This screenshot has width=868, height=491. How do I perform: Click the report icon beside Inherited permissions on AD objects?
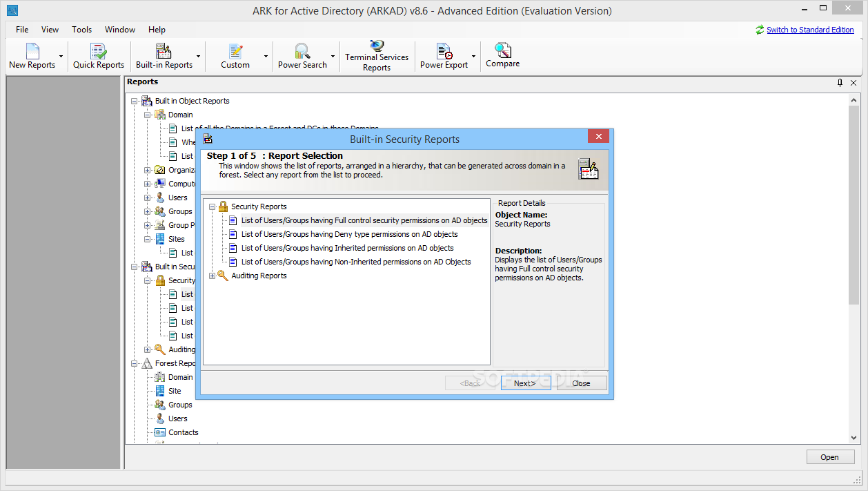(233, 248)
